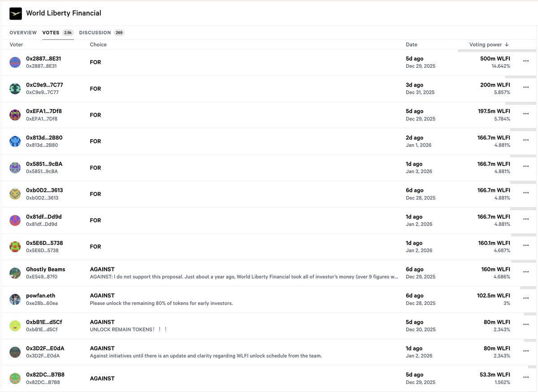Open the options menu for Ghostly Beams' vote
Viewport: 538px width, 392px height.
[x=525, y=271]
